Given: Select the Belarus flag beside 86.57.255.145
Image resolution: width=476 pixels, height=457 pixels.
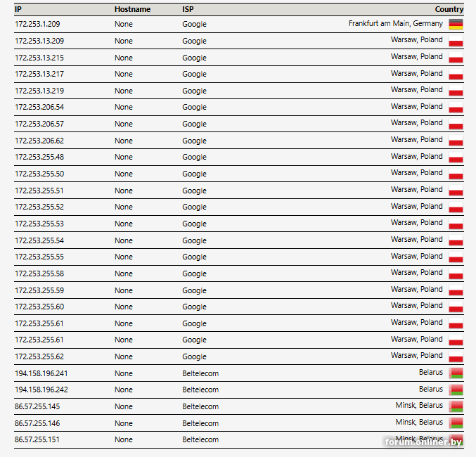Looking at the screenshot, I should pos(456,406).
